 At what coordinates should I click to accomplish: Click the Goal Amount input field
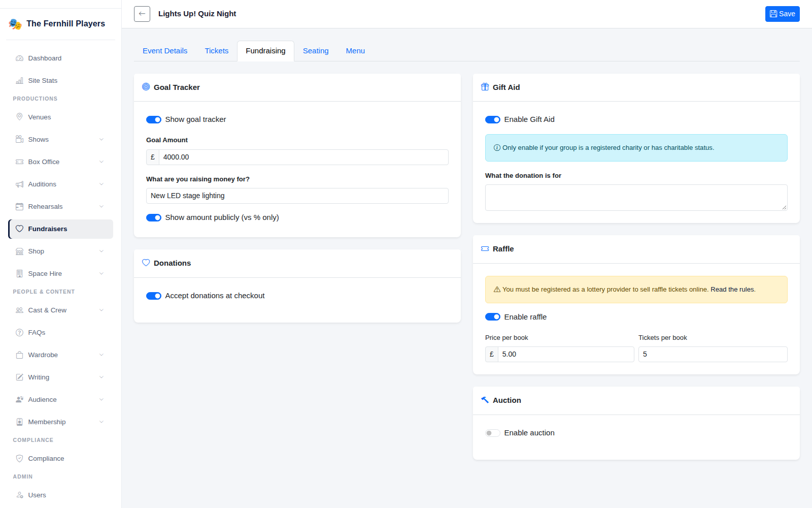[x=303, y=157]
